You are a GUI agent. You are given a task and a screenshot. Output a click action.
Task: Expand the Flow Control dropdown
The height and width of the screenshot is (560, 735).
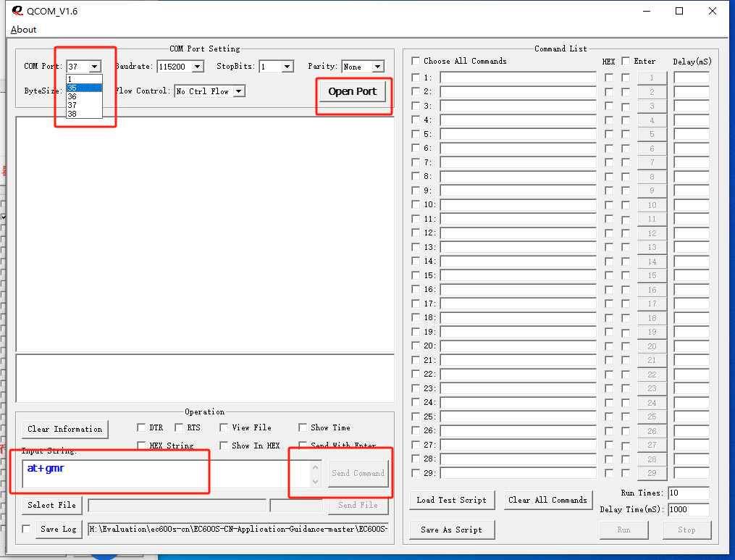coord(239,91)
